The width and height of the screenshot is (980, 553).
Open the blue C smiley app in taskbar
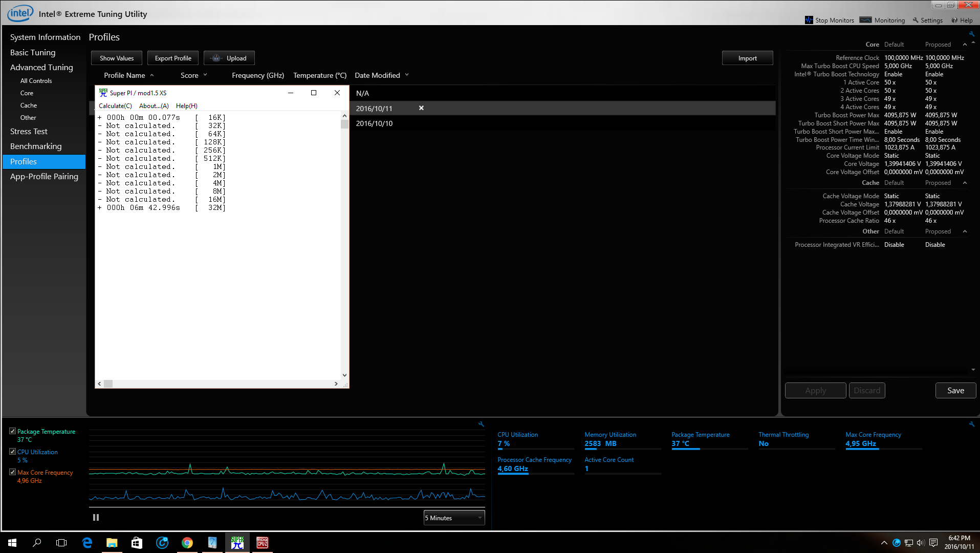tap(162, 543)
